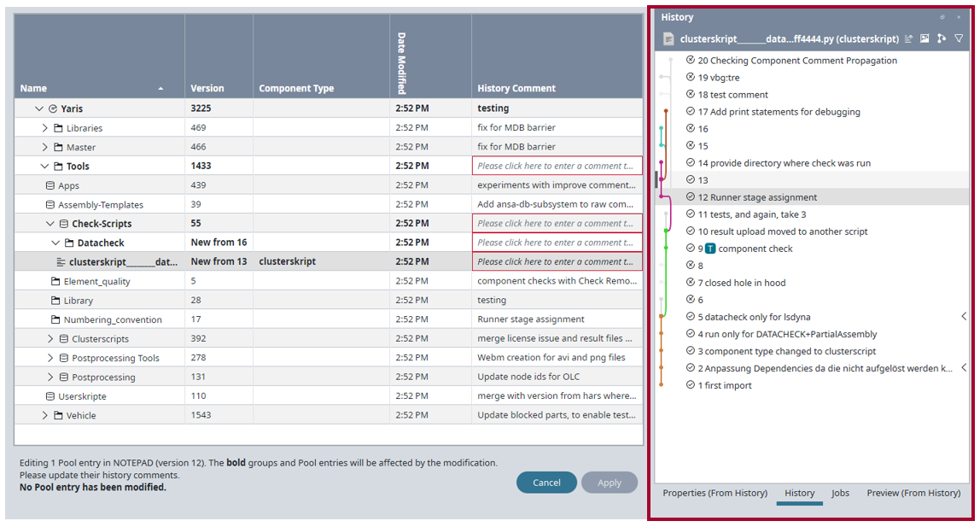Expand the Vehicle folder
The image size is (980, 527).
tap(44, 416)
